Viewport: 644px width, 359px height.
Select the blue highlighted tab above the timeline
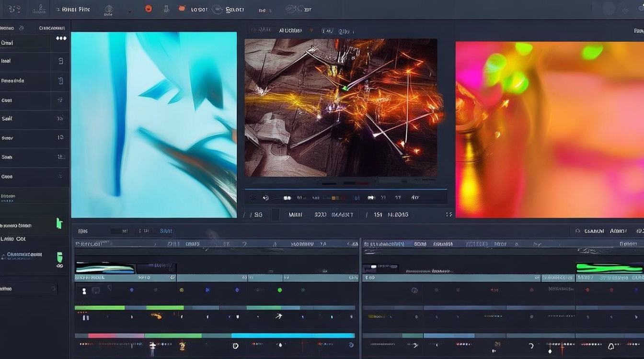pyautogui.click(x=166, y=231)
